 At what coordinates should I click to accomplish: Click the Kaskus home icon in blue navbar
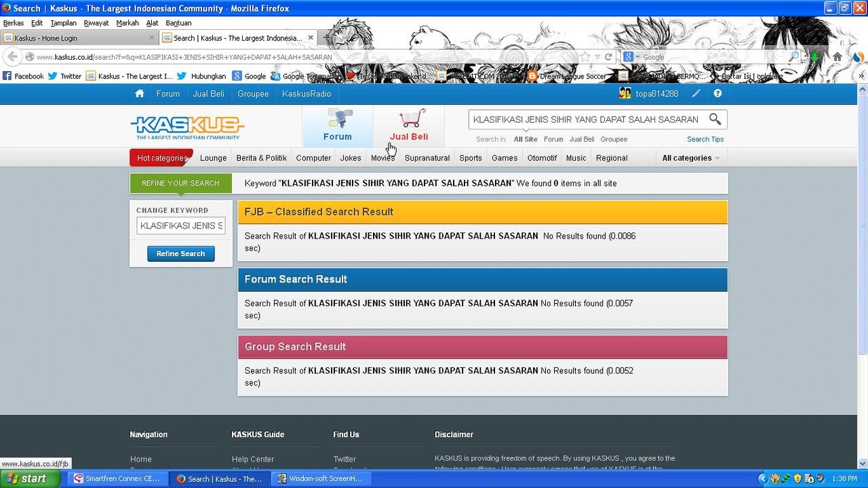tap(139, 94)
